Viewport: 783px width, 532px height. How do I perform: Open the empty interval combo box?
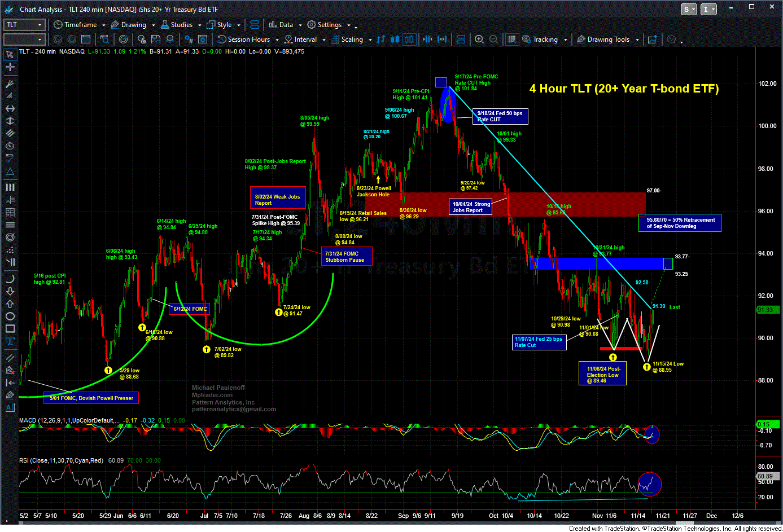click(24, 39)
